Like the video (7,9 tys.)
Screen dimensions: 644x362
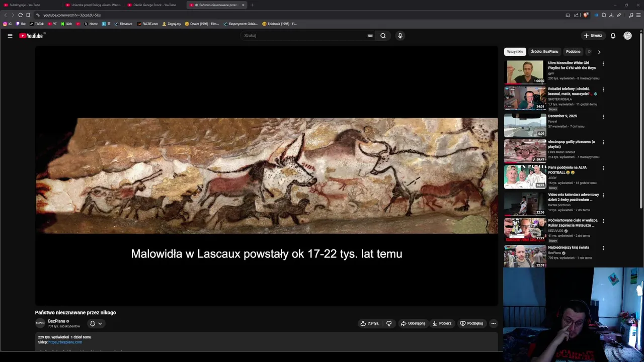point(369,323)
